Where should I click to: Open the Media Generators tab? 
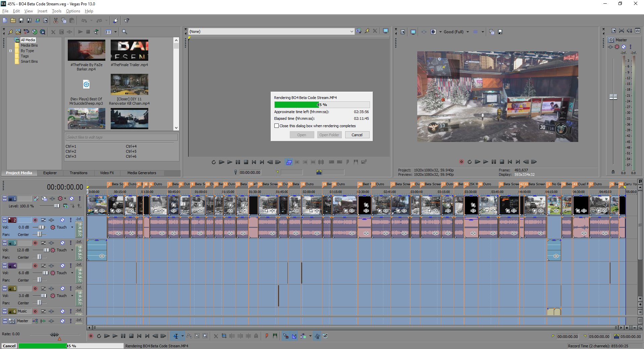[142, 173]
